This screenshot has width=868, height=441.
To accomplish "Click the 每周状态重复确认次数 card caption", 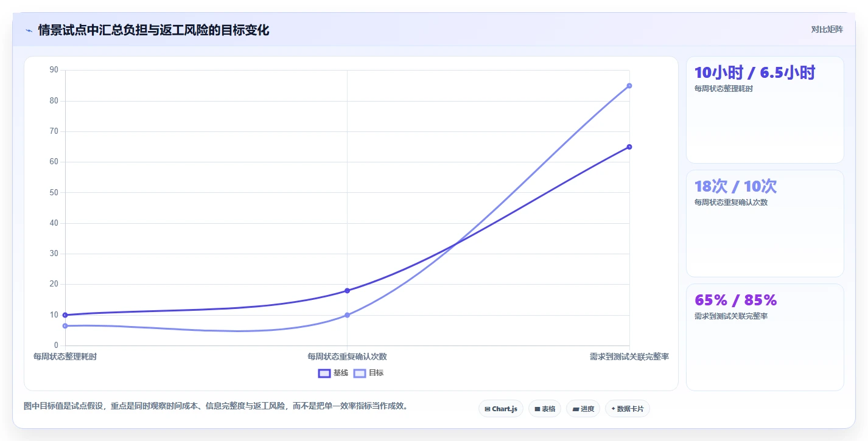I will click(x=731, y=203).
